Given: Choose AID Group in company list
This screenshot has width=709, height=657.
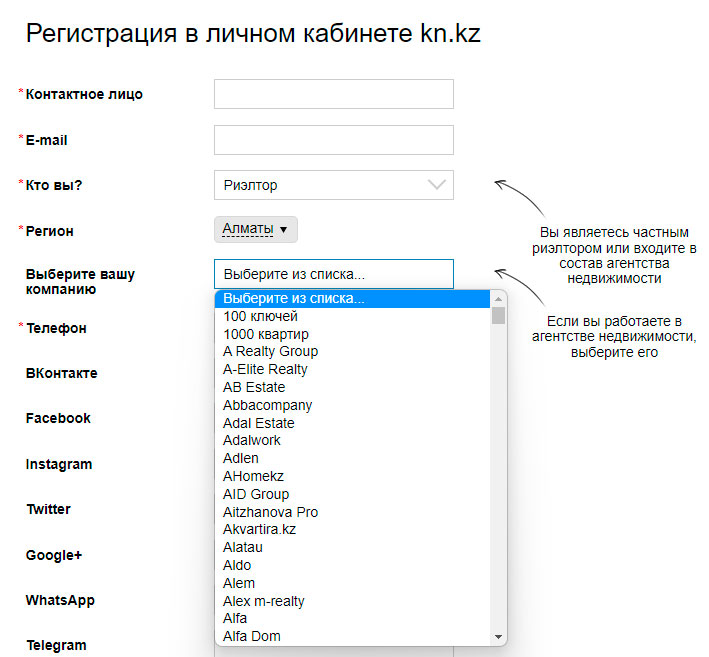Looking at the screenshot, I should [256, 494].
